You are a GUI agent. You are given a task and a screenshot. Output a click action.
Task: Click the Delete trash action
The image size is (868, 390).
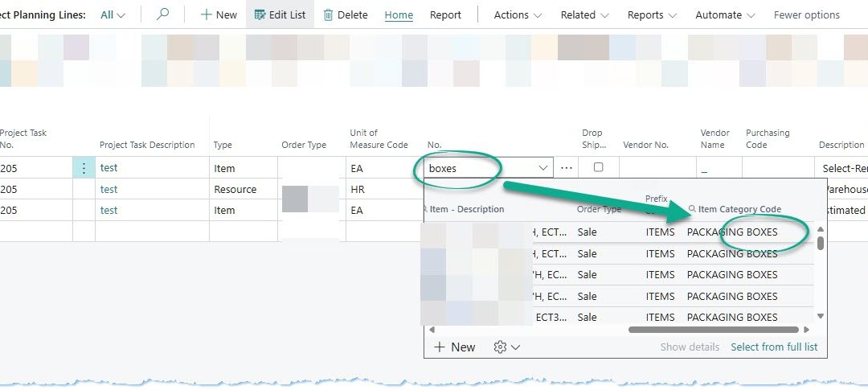pos(346,15)
